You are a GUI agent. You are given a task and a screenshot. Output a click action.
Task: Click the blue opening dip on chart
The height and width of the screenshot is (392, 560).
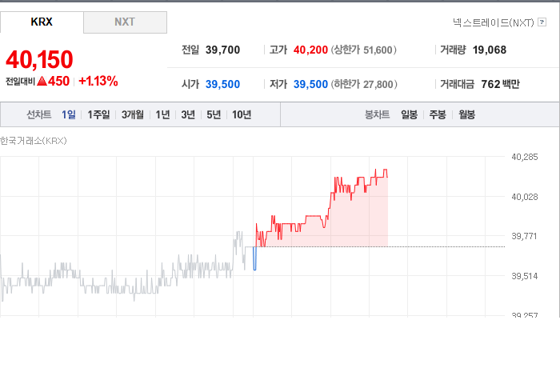254,259
